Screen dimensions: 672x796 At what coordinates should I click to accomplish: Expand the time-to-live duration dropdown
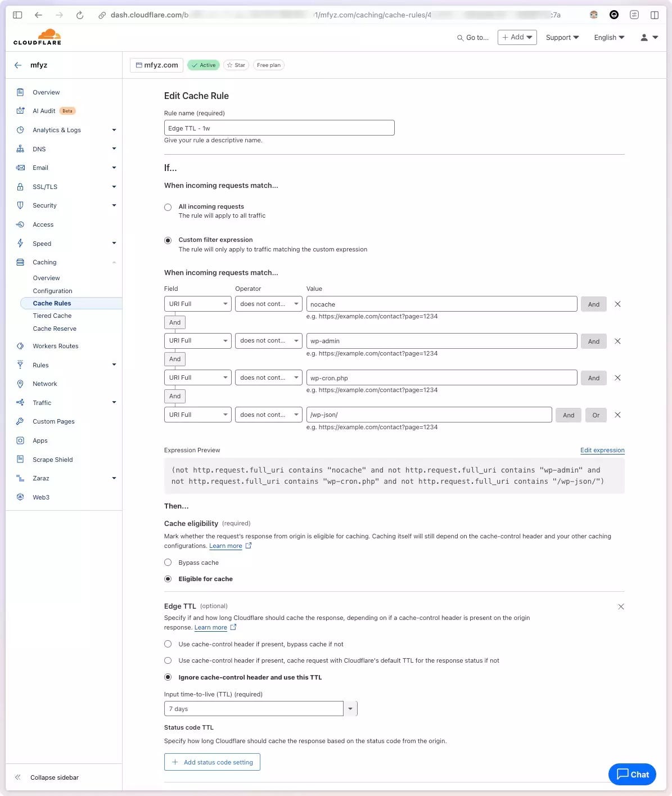pyautogui.click(x=350, y=708)
